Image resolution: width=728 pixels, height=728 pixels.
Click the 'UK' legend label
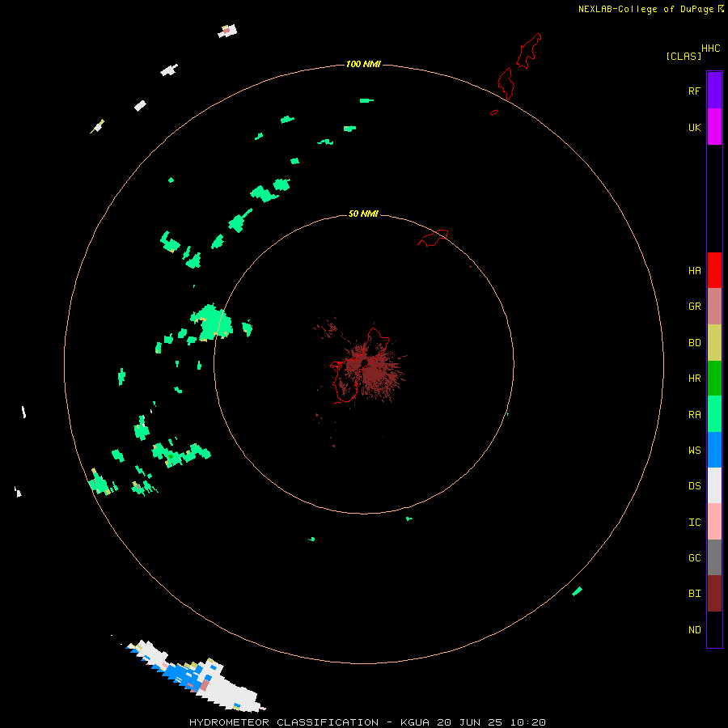coord(694,127)
